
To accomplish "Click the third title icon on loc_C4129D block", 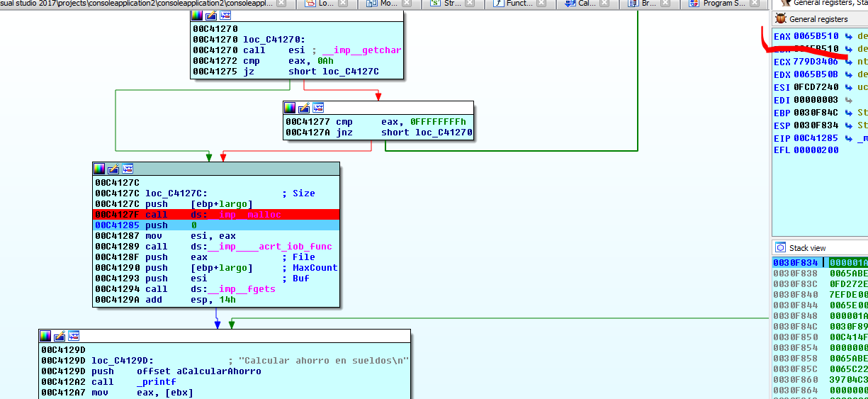I will coord(74,336).
